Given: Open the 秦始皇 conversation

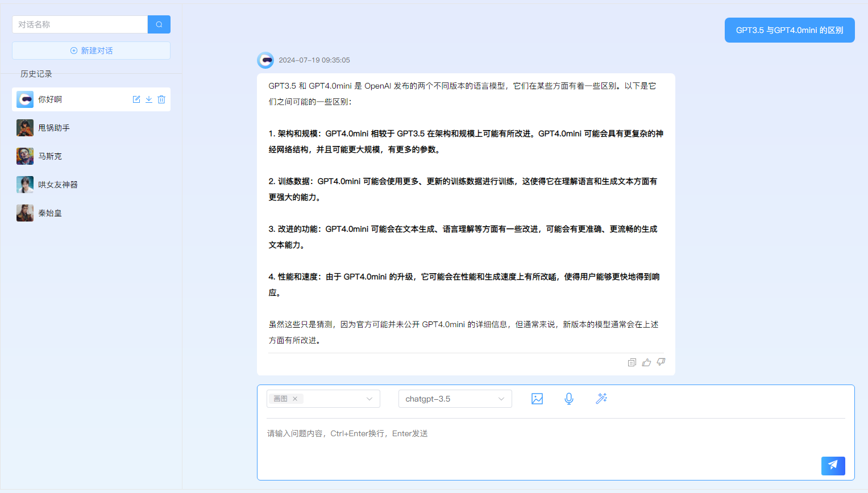Looking at the screenshot, I should click(91, 213).
